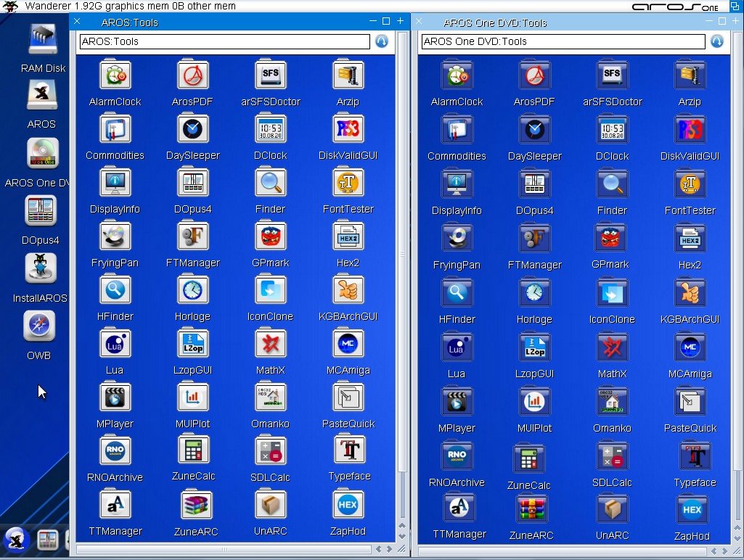The width and height of the screenshot is (744, 560).
Task: Click TTManager in AROS:Tools window
Action: [x=115, y=504]
